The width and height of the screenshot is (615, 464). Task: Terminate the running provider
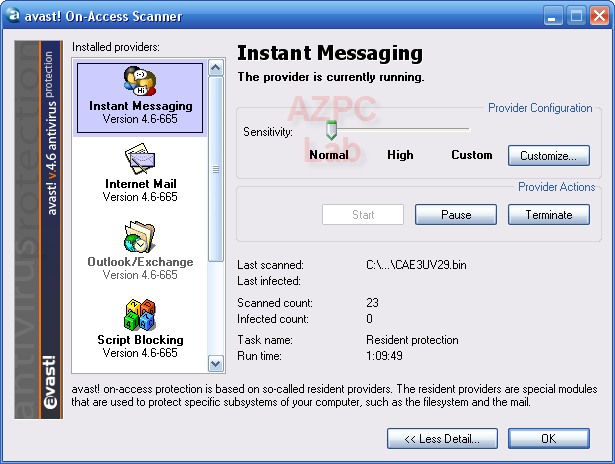[x=548, y=215]
